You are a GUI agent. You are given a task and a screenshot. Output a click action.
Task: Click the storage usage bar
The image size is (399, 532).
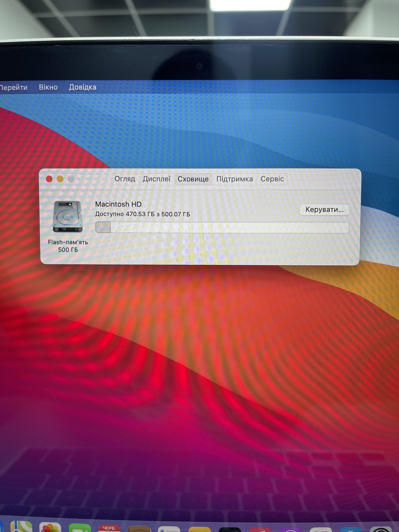click(x=222, y=227)
